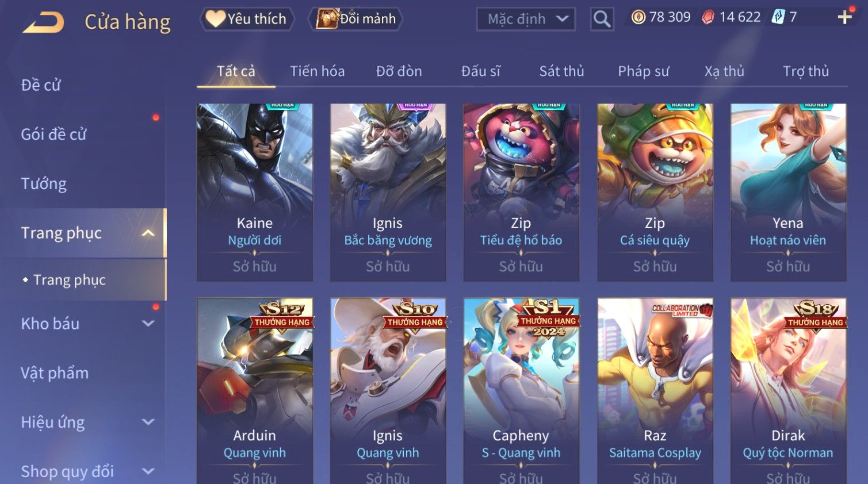Click the golden back arrow icon

(x=44, y=22)
